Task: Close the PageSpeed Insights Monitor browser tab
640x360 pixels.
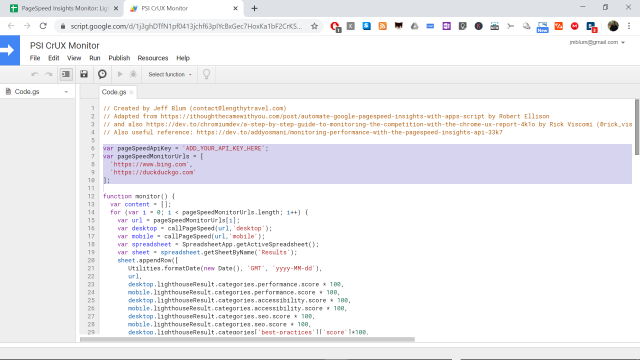Action: tap(116, 8)
